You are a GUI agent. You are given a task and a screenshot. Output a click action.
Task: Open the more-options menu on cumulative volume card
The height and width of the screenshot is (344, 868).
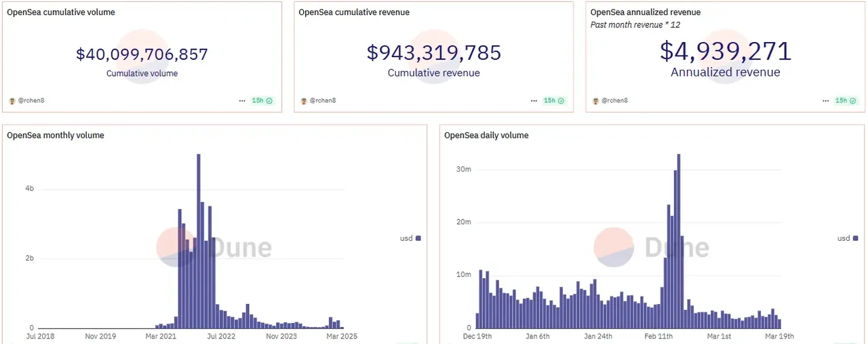coord(242,100)
